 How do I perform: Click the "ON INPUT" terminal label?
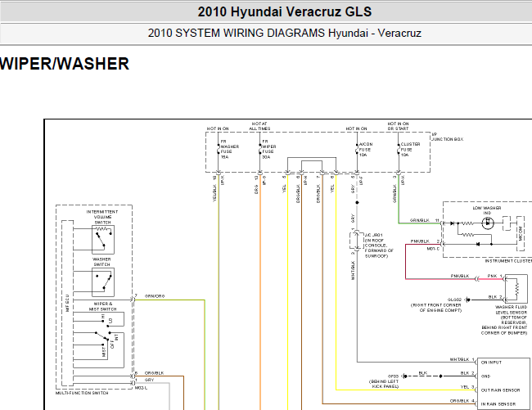(491, 363)
